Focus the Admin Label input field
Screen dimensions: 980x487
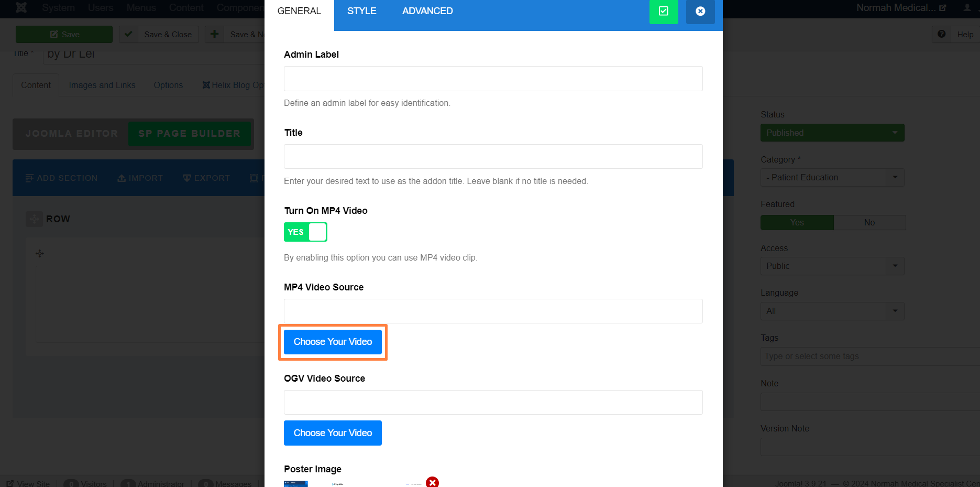[493, 79]
